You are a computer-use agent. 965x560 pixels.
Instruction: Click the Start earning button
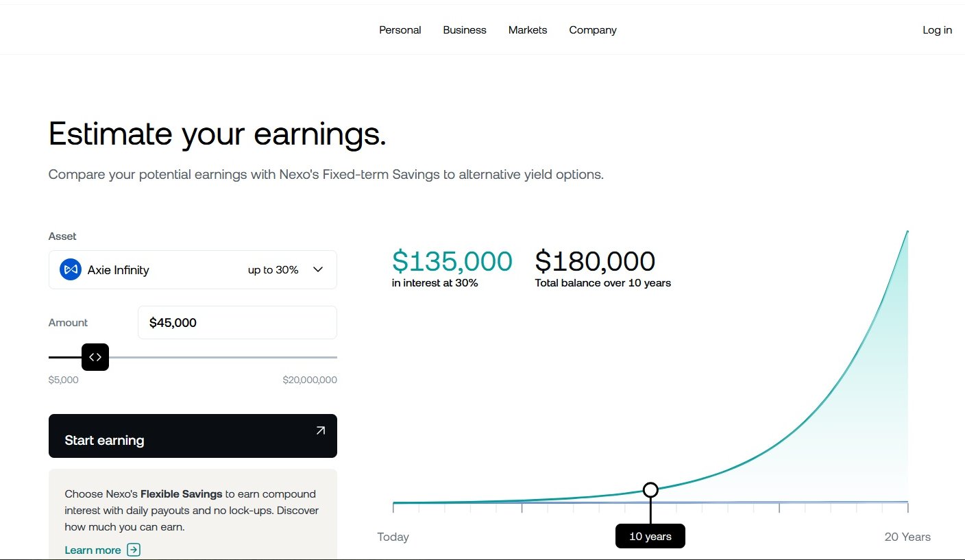[x=193, y=436]
